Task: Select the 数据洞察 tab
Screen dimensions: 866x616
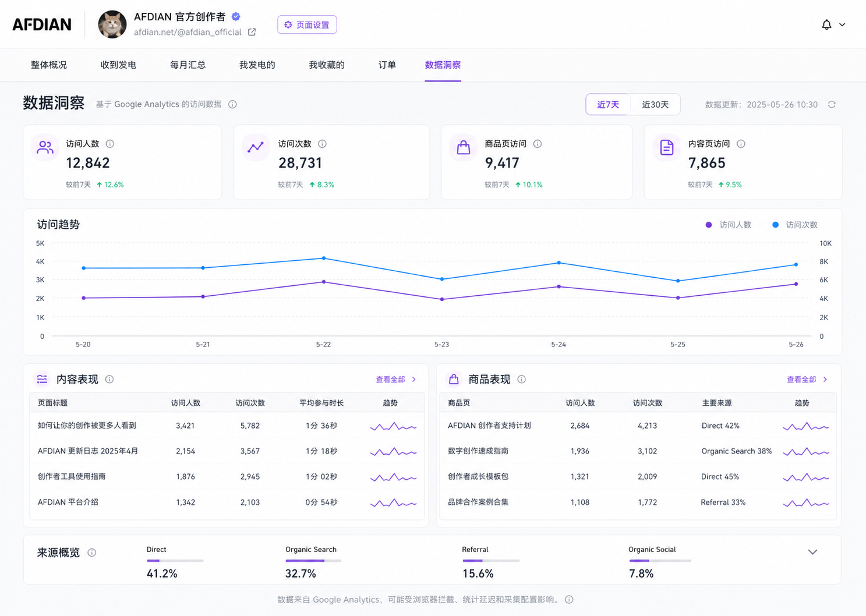Action: click(x=443, y=65)
